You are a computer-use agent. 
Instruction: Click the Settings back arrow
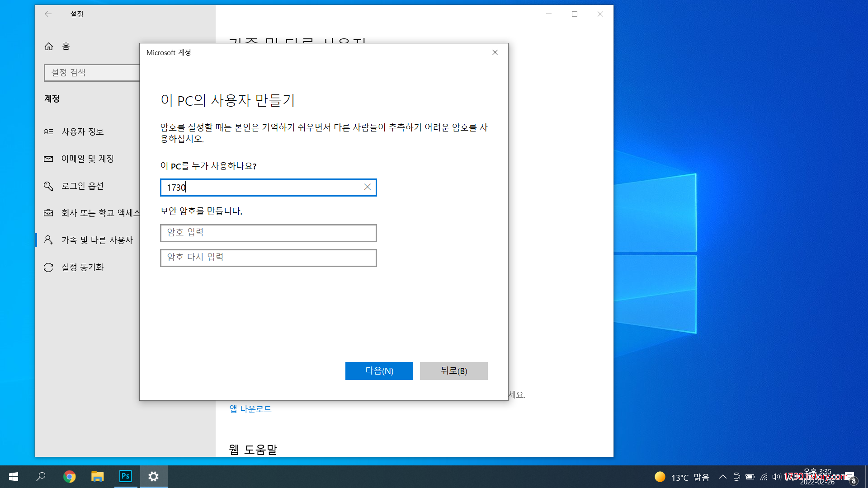(x=48, y=14)
